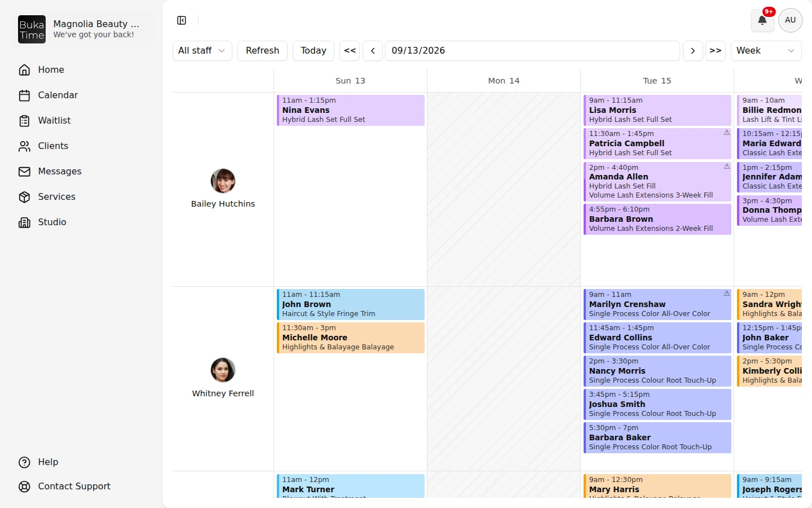Go back with the double-left arrow button

[350, 51]
